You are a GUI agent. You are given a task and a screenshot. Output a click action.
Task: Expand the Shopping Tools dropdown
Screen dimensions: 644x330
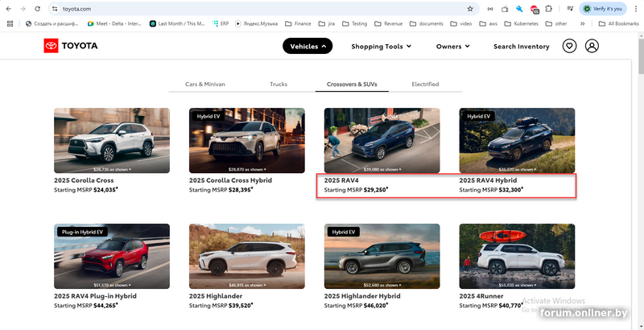point(381,46)
